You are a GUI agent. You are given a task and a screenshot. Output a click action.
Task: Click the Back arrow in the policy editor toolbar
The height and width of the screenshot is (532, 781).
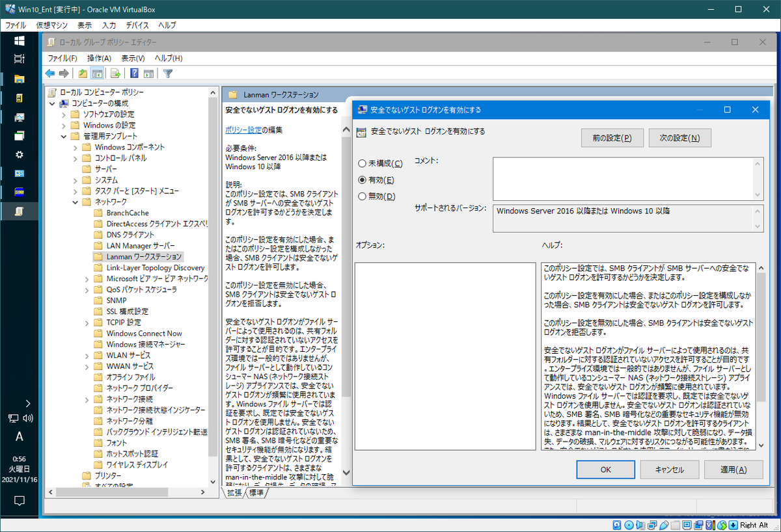50,73
